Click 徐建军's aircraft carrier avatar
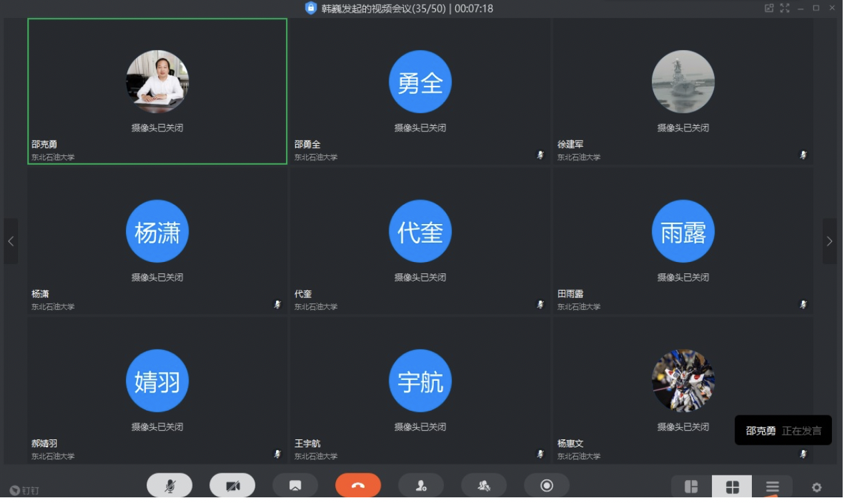 pos(683,82)
